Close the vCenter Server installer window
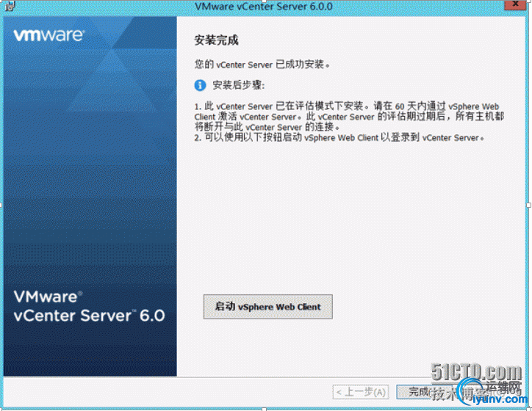The width and height of the screenshot is (532, 411). tap(514, 4)
